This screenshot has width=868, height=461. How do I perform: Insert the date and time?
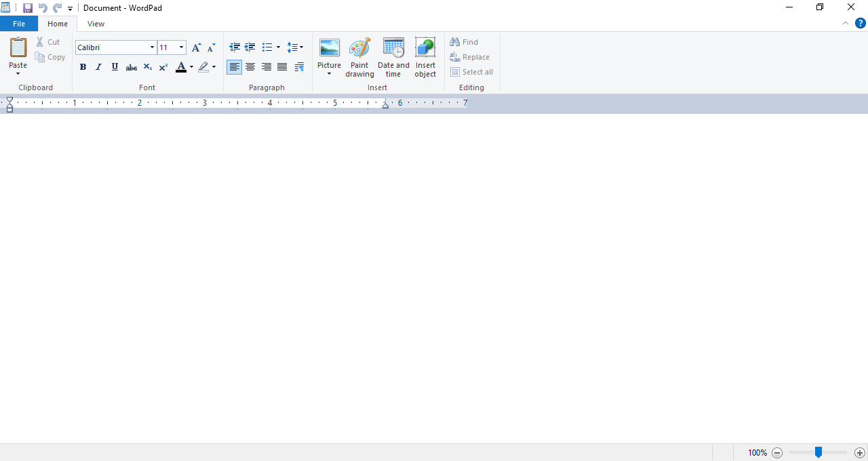click(x=393, y=57)
